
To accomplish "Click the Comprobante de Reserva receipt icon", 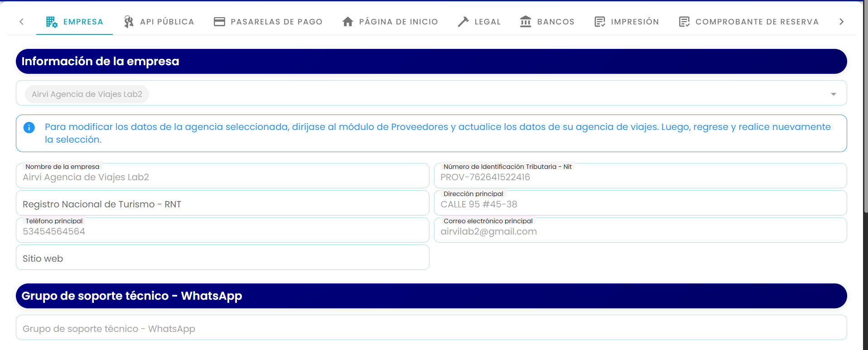I will click(684, 22).
